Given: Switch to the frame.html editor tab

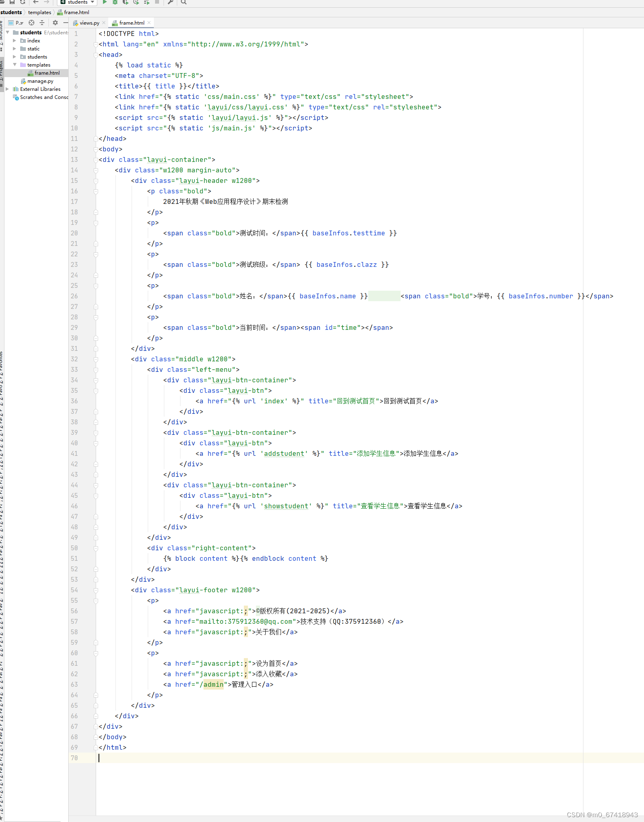Looking at the screenshot, I should pyautogui.click(x=132, y=23).
